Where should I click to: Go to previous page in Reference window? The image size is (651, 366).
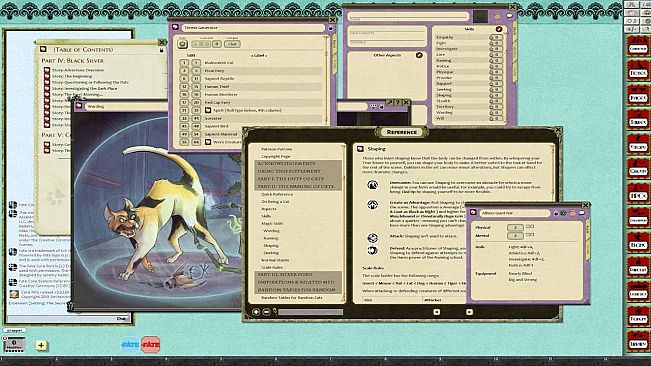(x=436, y=312)
